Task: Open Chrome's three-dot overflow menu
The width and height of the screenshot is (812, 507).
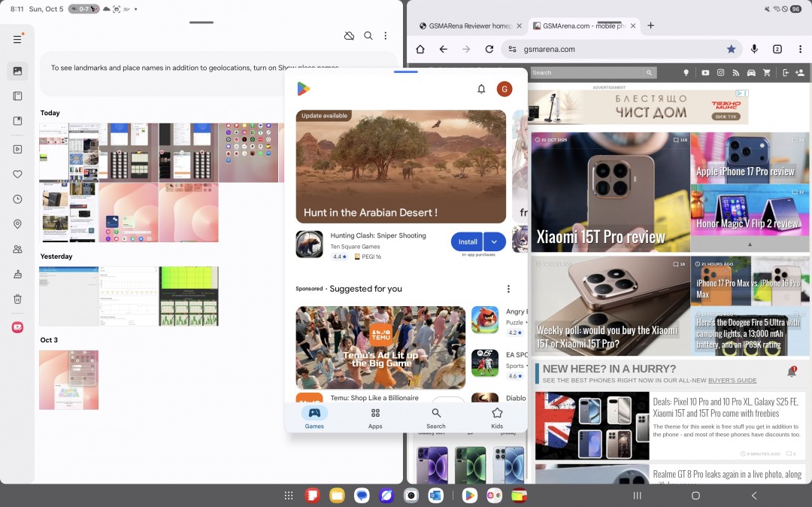Action: pos(800,49)
